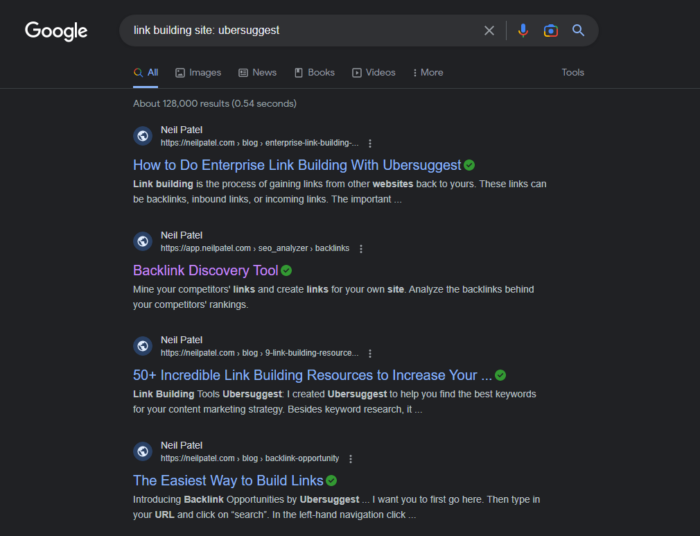Expand the More search options menu

click(x=428, y=72)
